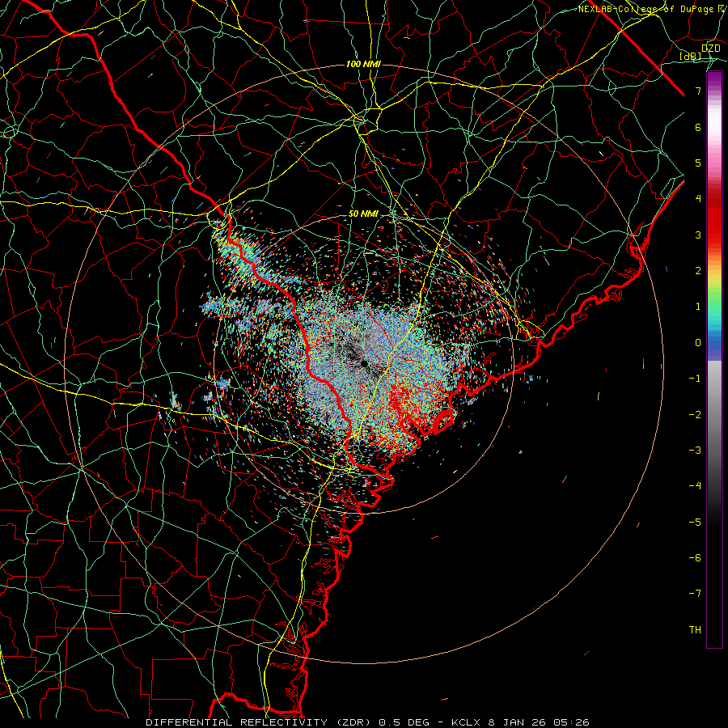Click the "TH" label at the color scale bottom
Image resolution: width=728 pixels, height=728 pixels.
[695, 630]
